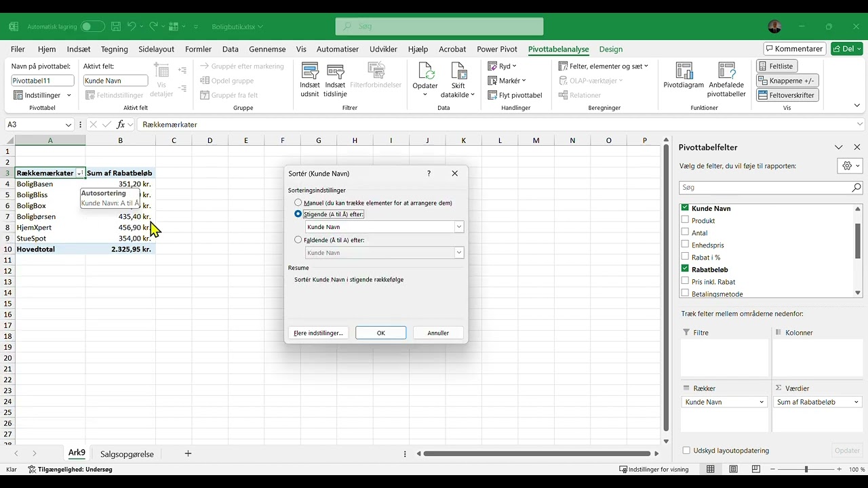Toggle Knapperne +/- button

[x=787, y=81]
